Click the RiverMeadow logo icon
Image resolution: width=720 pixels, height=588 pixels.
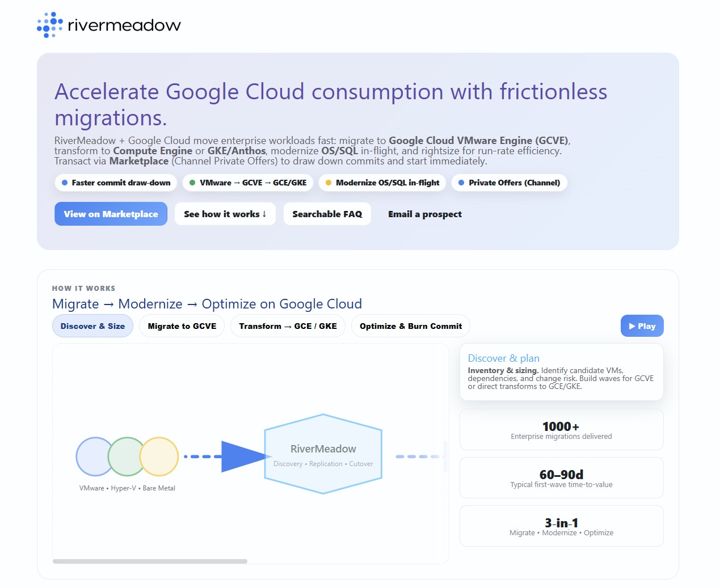(50, 25)
